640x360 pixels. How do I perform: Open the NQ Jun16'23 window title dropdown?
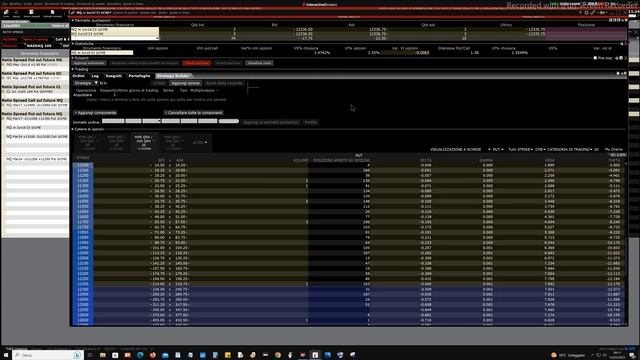click(x=94, y=13)
